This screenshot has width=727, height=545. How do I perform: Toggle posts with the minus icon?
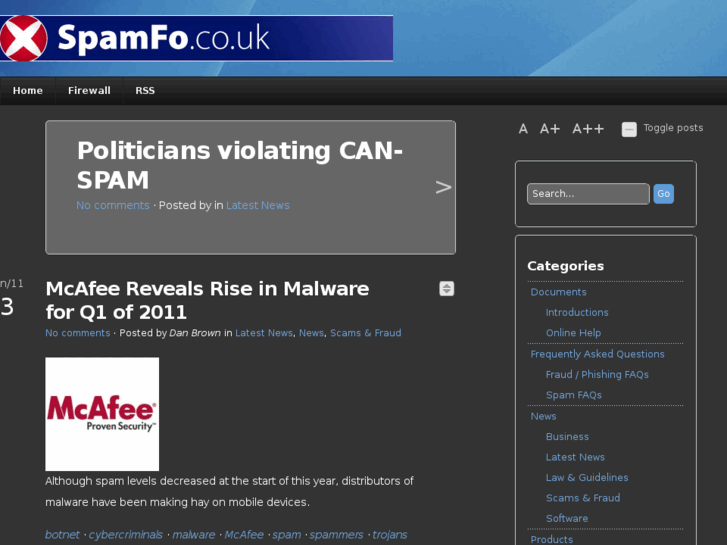tap(629, 129)
